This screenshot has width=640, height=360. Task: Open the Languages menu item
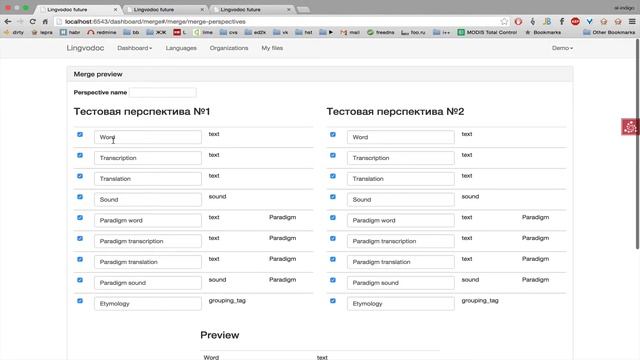[x=181, y=48]
